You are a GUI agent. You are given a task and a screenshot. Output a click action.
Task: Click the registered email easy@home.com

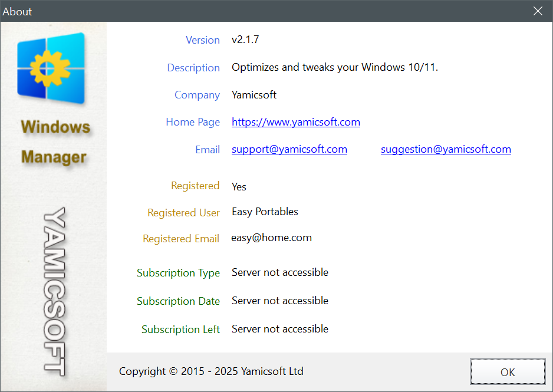tap(271, 238)
